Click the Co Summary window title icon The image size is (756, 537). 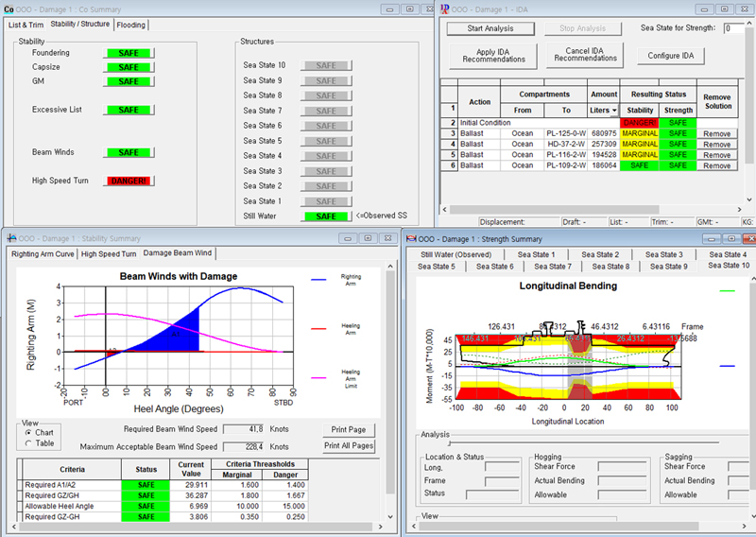[x=10, y=8]
